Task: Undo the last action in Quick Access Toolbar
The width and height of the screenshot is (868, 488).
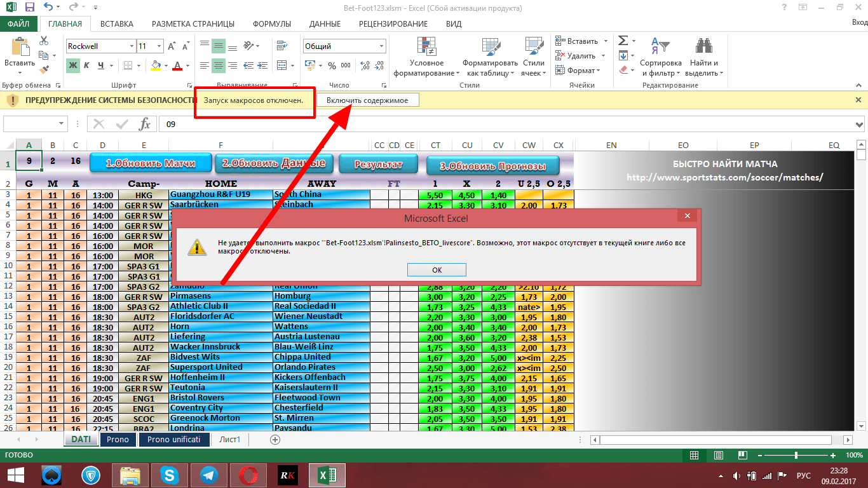Action: click(x=48, y=8)
